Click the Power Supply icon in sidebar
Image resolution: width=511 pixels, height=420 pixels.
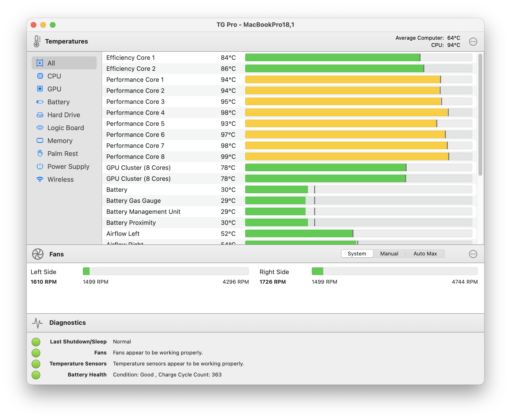click(40, 166)
